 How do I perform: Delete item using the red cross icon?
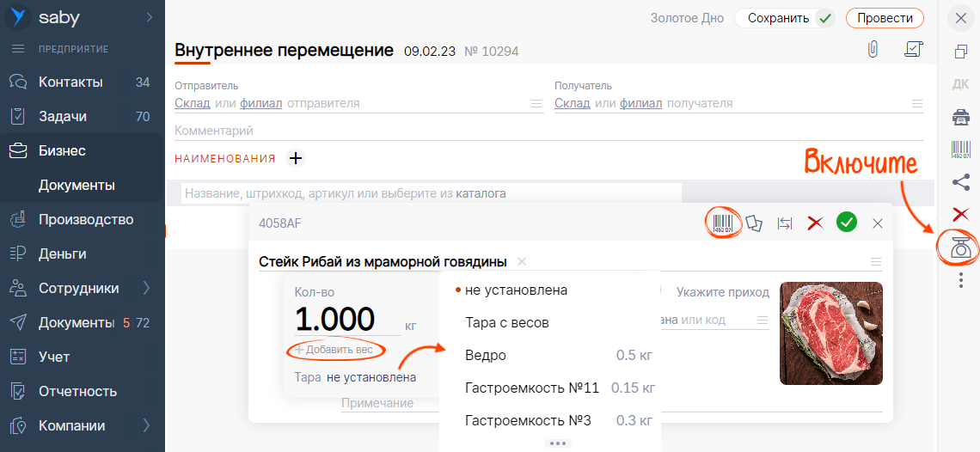tap(816, 223)
